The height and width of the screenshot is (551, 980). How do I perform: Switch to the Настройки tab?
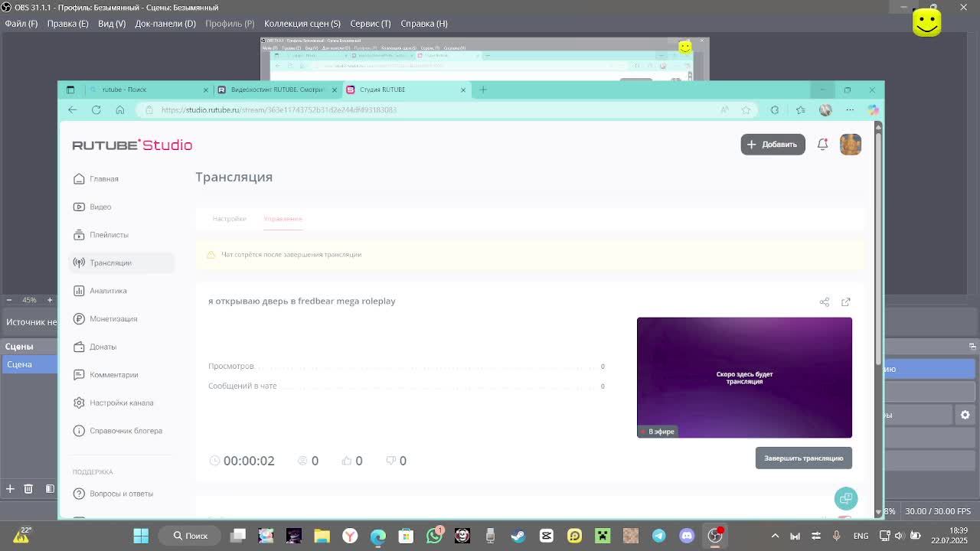[x=230, y=219]
